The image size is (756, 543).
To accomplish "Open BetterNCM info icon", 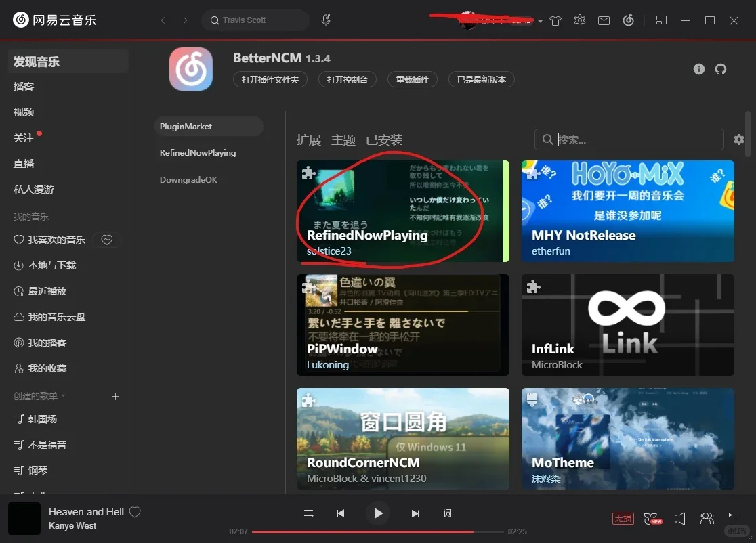I will point(699,69).
